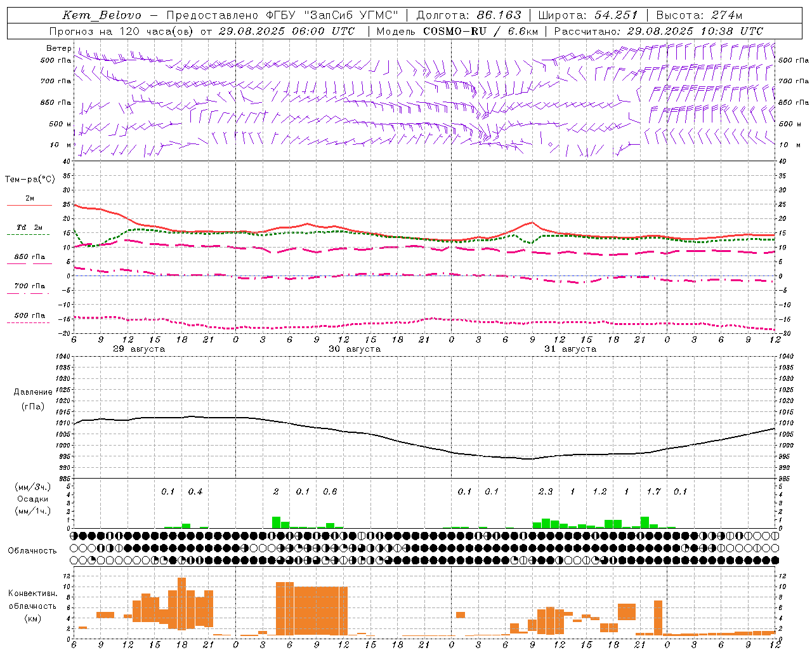Click the "(км)" convective cloud unit label
Viewport: 812px width, 650px height.
pos(33,618)
